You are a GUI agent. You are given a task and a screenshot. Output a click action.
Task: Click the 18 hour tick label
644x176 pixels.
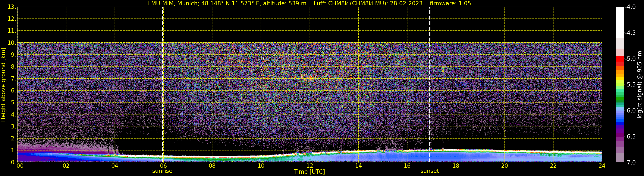click(456, 166)
